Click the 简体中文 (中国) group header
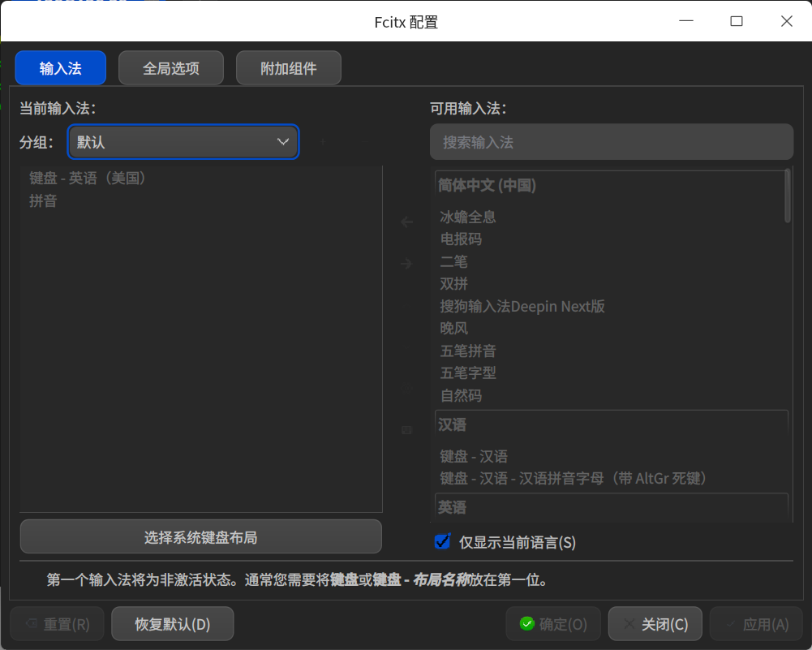 [x=611, y=185]
